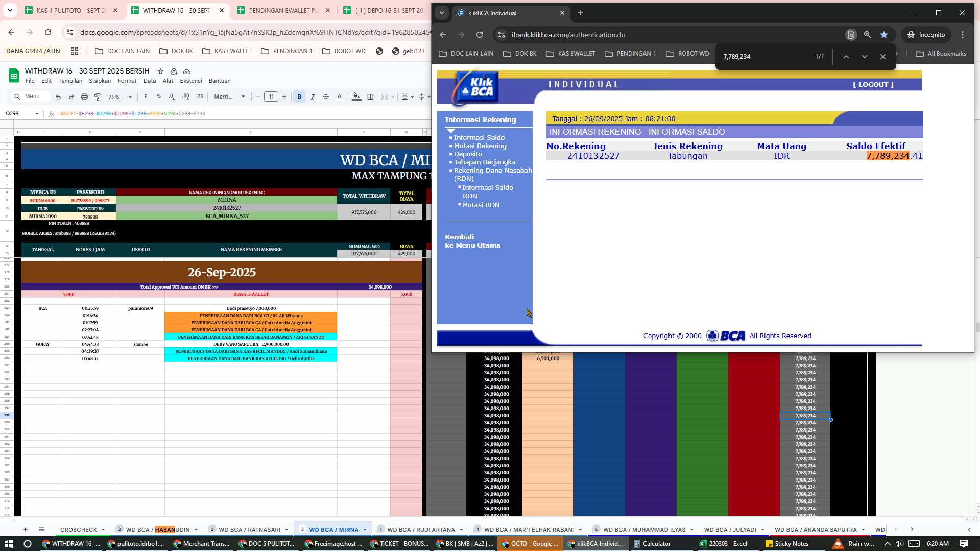Open the cell borders menu

coord(370,97)
